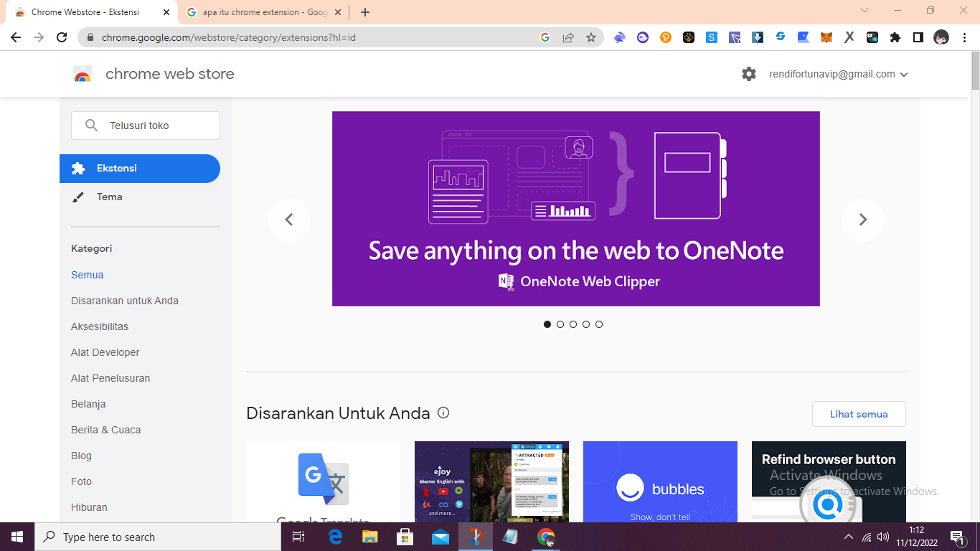Image resolution: width=980 pixels, height=551 pixels.
Task: Select the fourth carousel dot
Action: tap(586, 324)
